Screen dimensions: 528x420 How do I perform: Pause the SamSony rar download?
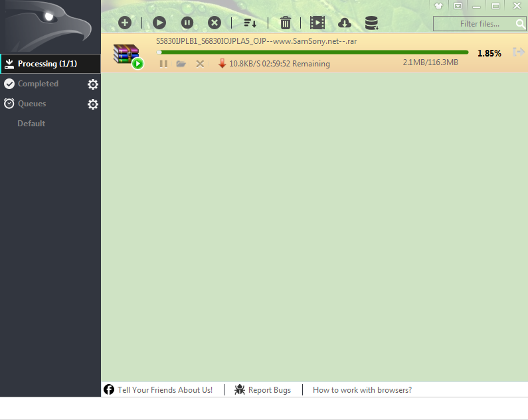(x=163, y=64)
